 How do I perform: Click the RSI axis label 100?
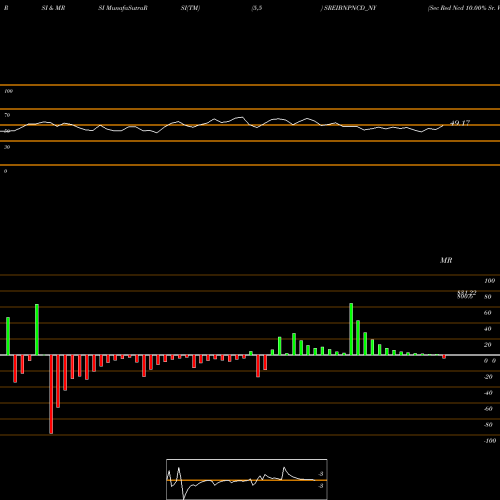click(8, 91)
